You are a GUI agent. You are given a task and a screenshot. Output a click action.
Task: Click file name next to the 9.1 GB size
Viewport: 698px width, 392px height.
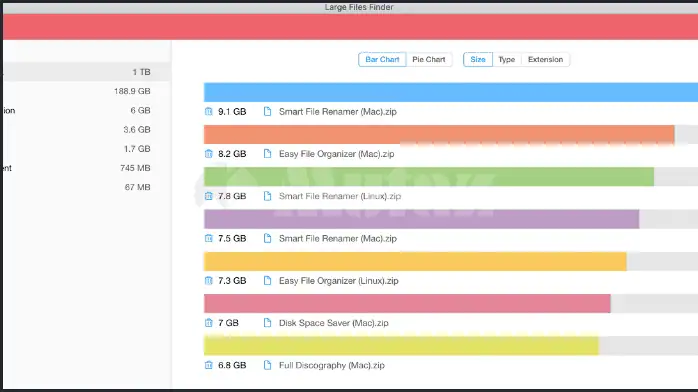click(x=337, y=112)
